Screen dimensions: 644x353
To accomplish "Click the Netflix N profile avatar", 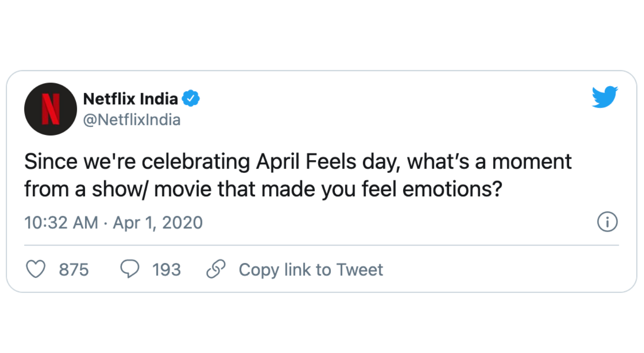I will (x=51, y=109).
